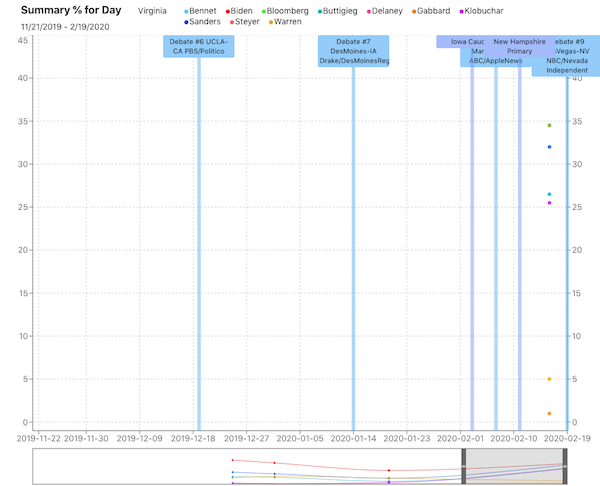Click the 2020-02-19 x-axis date label
The width and height of the screenshot is (600, 486).
(567, 439)
